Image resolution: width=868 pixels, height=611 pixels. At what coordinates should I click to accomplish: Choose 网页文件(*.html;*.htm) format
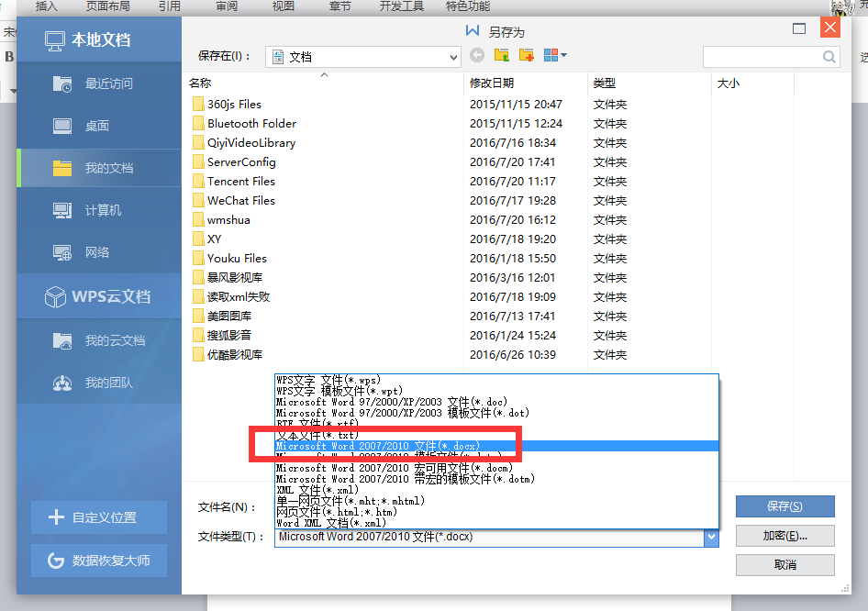click(496, 513)
